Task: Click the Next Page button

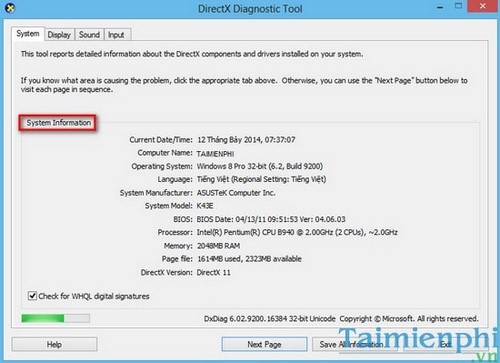Action: [x=264, y=344]
